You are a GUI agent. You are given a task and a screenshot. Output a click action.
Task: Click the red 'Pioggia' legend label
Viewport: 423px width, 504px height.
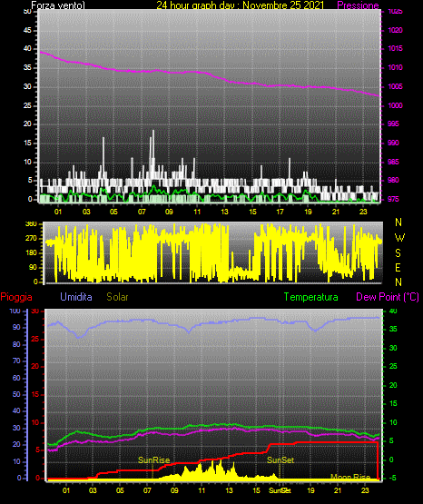pos(16,297)
